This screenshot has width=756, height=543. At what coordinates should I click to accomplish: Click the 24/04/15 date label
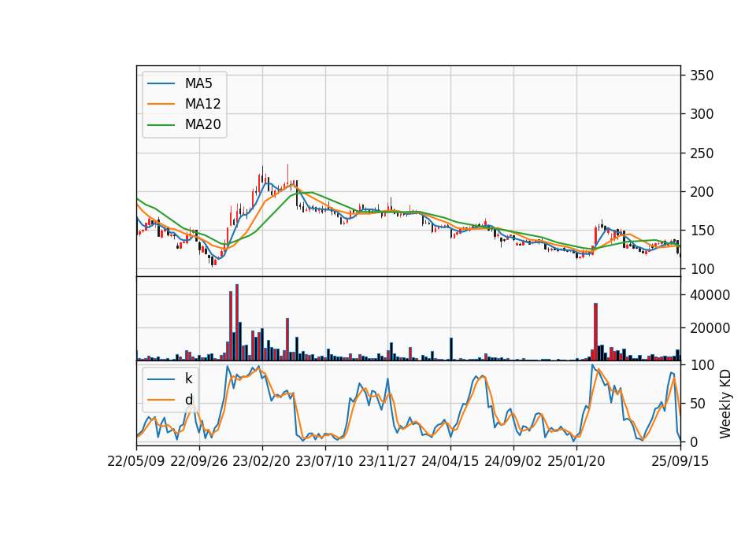(x=450, y=461)
